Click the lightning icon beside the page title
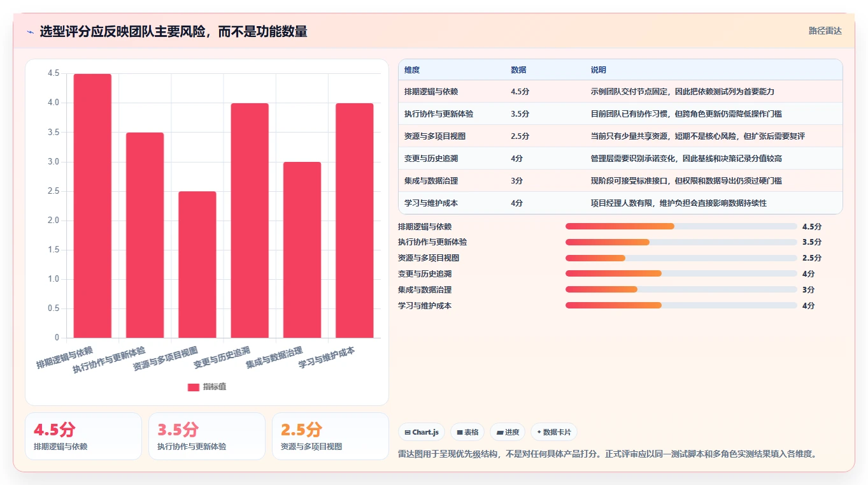 (x=31, y=31)
